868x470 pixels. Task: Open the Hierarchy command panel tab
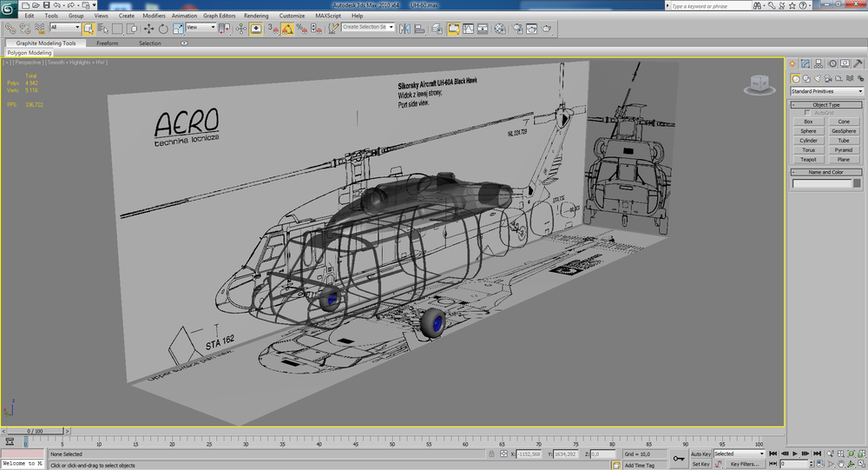point(819,63)
